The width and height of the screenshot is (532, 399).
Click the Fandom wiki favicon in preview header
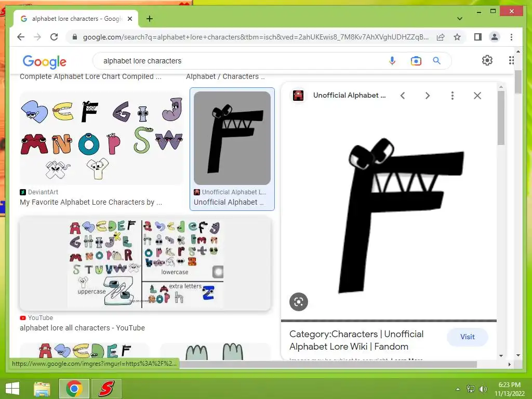click(299, 96)
